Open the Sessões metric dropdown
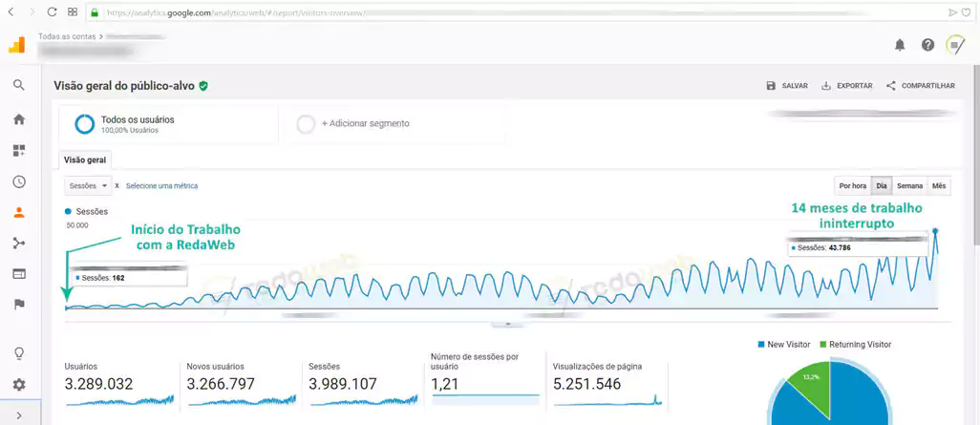The width and height of the screenshot is (980, 425). [88, 185]
